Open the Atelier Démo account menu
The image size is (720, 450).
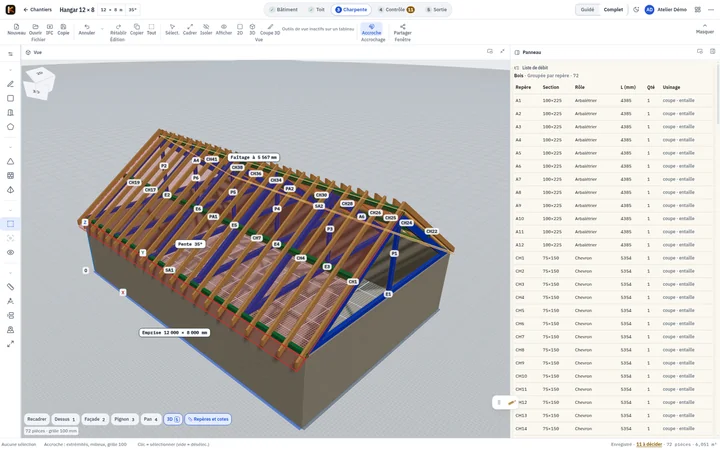[x=666, y=10]
